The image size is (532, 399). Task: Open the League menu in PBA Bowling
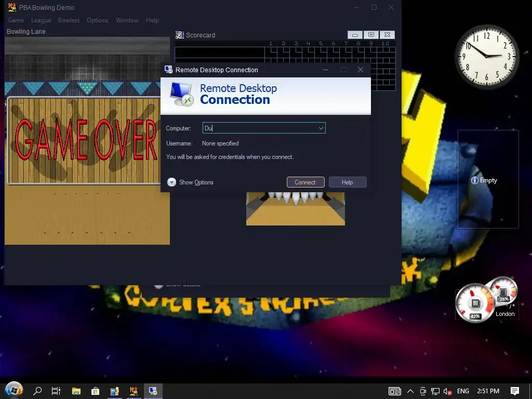[x=41, y=20]
